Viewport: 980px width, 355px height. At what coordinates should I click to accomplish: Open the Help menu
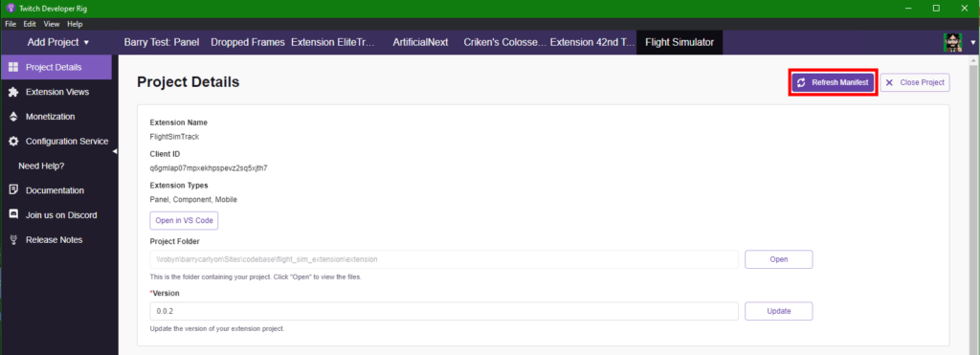tap(75, 24)
